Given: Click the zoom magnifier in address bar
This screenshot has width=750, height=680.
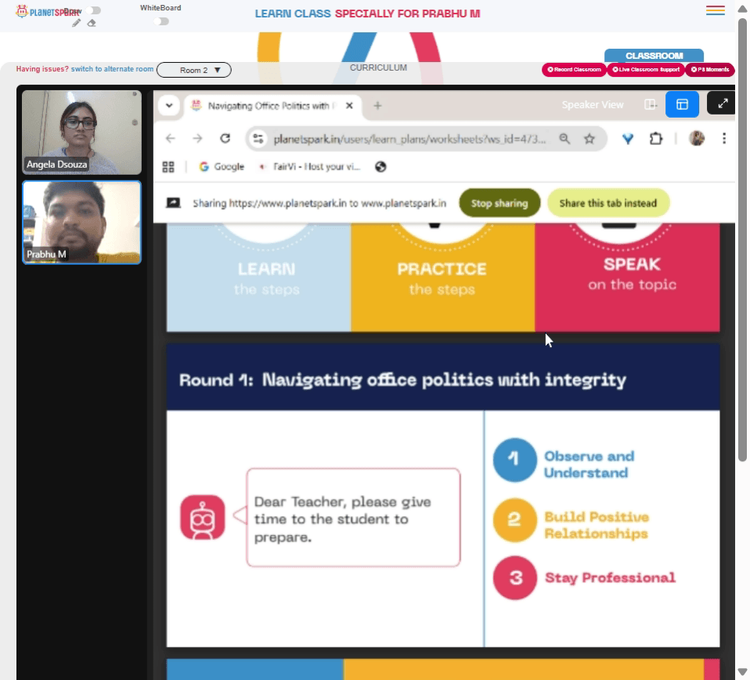Looking at the screenshot, I should (x=564, y=139).
